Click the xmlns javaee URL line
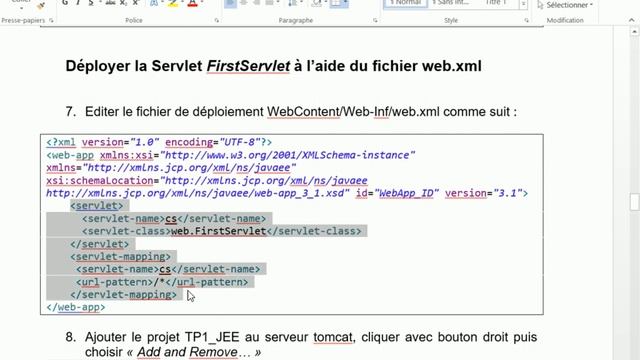The width and height of the screenshot is (640, 360). pyautogui.click(x=171, y=168)
